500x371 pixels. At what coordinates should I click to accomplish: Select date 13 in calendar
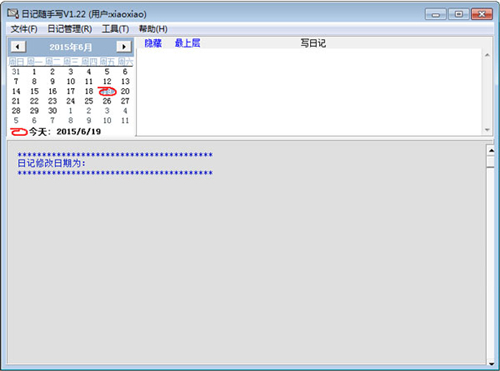tap(125, 82)
